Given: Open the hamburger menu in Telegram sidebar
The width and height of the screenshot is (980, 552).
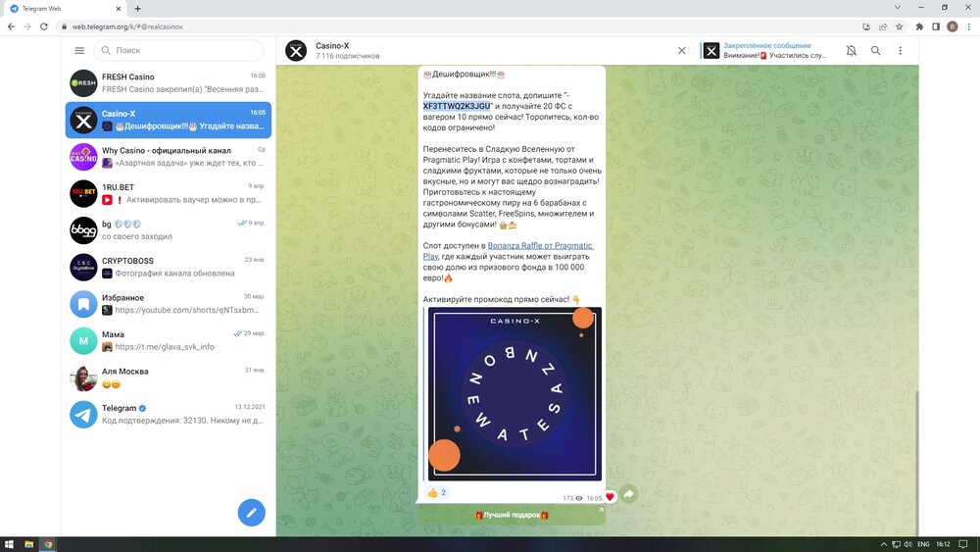Looking at the screenshot, I should [x=79, y=50].
